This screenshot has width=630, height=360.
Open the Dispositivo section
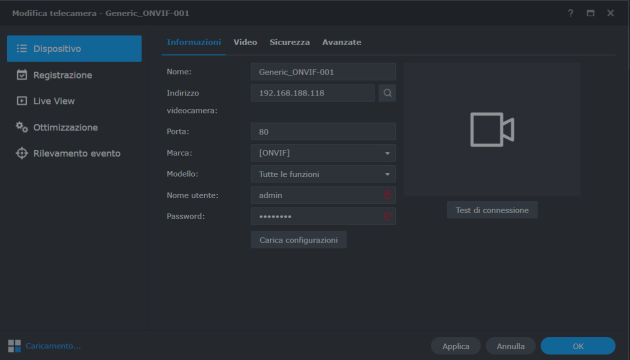click(x=74, y=49)
